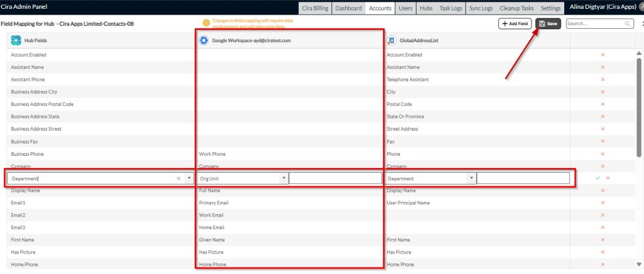The width and height of the screenshot is (644, 274).
Task: Go to the Users tab
Action: 406,8
